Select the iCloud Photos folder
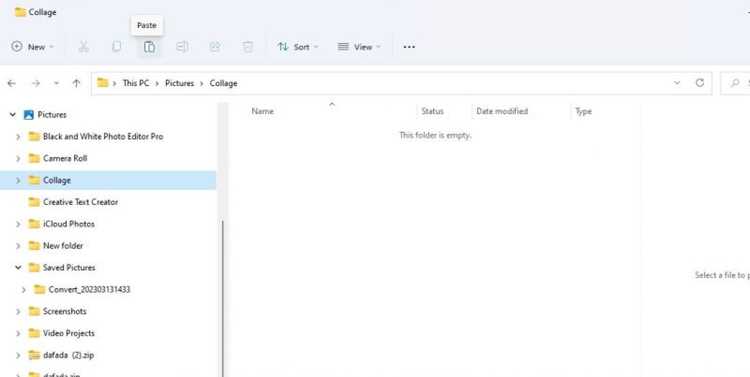 coord(68,224)
